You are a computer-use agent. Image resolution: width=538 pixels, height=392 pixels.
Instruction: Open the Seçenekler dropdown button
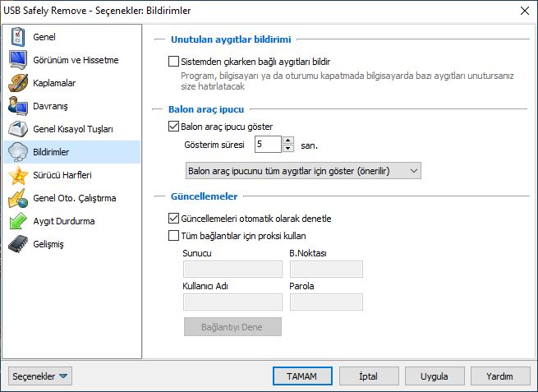[x=40, y=376]
